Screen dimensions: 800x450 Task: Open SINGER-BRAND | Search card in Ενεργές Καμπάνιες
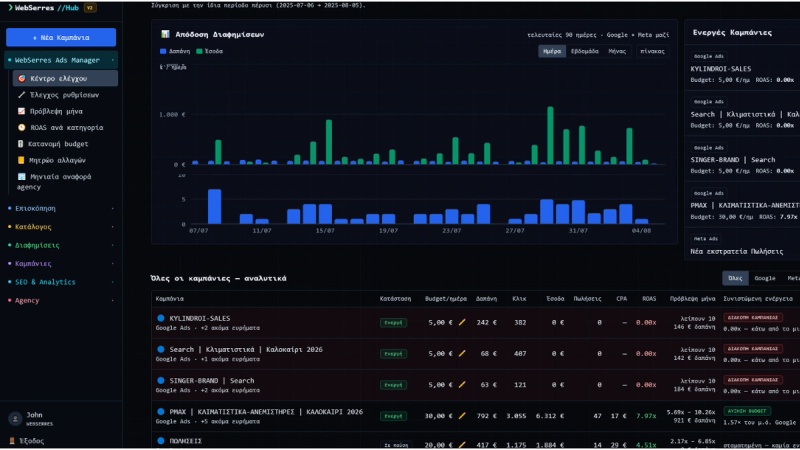point(742,159)
